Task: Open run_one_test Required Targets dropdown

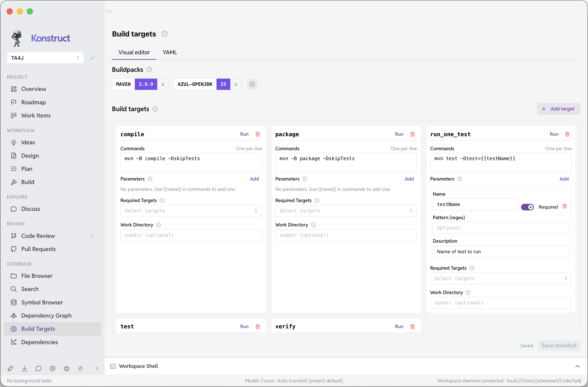Action: coord(501,278)
